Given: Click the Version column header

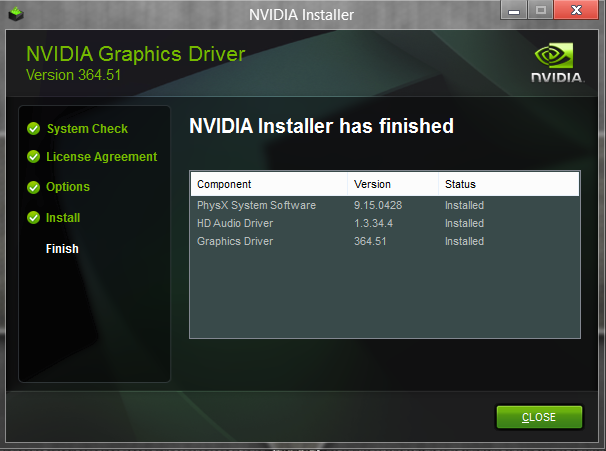Looking at the screenshot, I should (393, 184).
